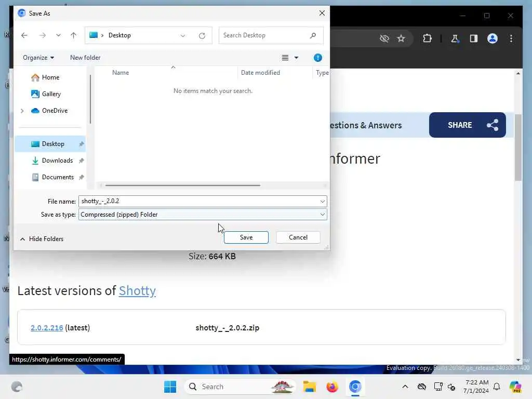Open Chrome profile avatar
The height and width of the screenshot is (399, 532).
tap(493, 38)
